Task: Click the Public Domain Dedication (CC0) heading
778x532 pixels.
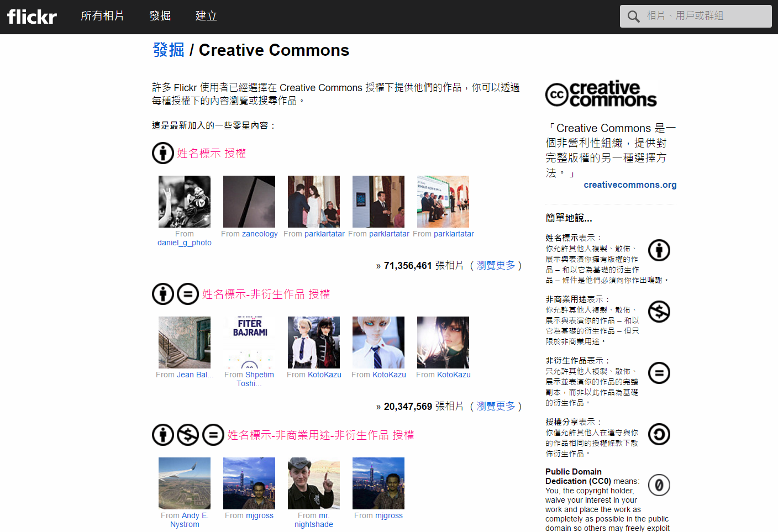Action: [x=578, y=476]
